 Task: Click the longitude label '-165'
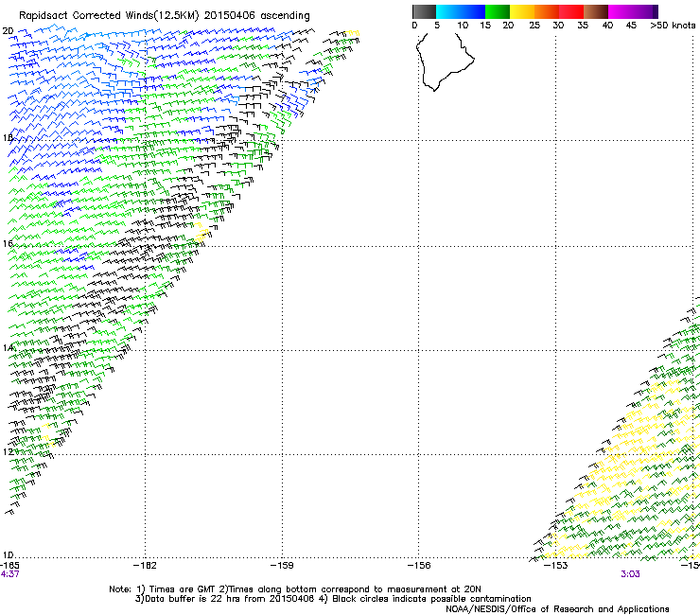pyautogui.click(x=9, y=566)
